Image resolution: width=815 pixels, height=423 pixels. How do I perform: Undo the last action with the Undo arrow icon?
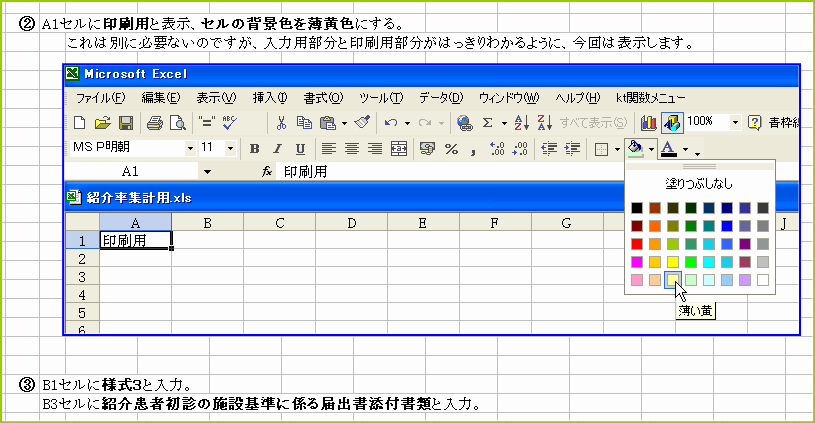[x=391, y=123]
